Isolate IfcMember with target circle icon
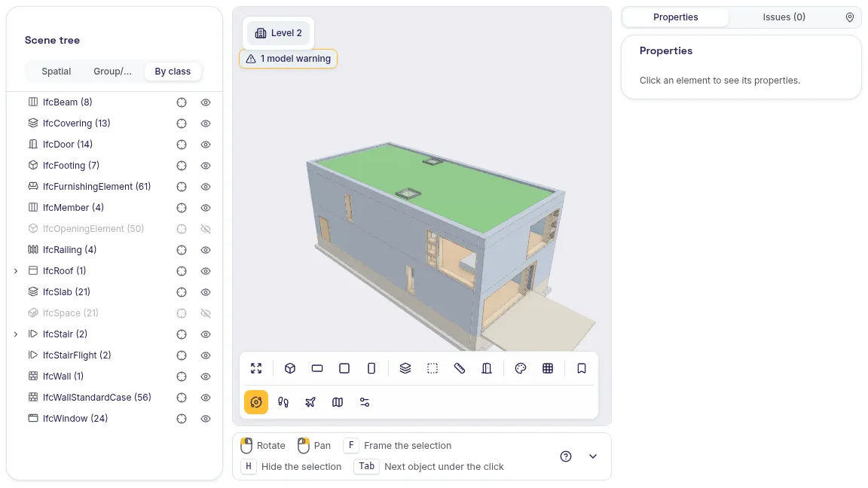Screen dimensions: 868x488 coord(182,208)
